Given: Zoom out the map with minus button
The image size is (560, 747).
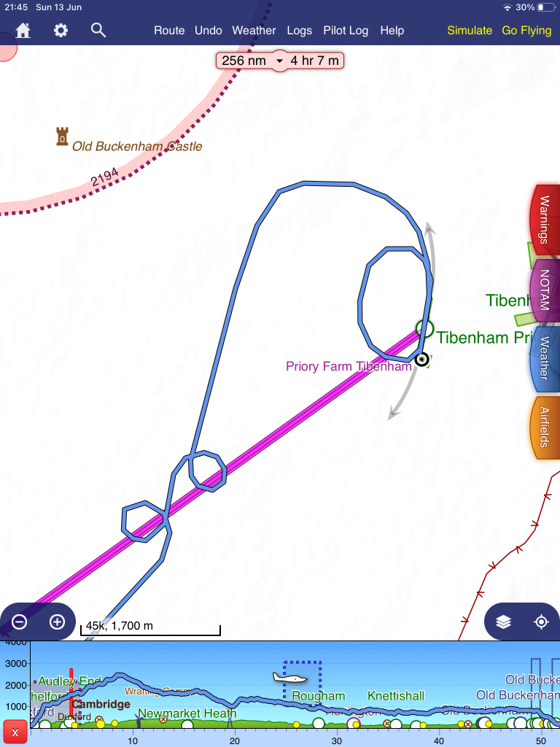Looking at the screenshot, I should click(20, 622).
